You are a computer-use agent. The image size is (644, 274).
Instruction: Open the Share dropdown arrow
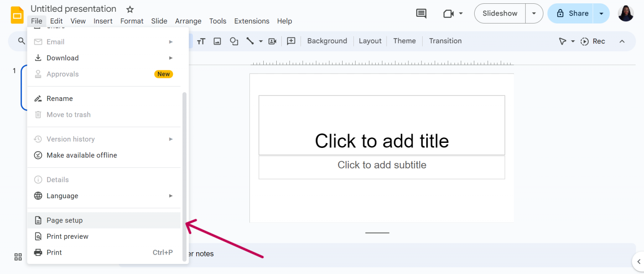click(602, 13)
